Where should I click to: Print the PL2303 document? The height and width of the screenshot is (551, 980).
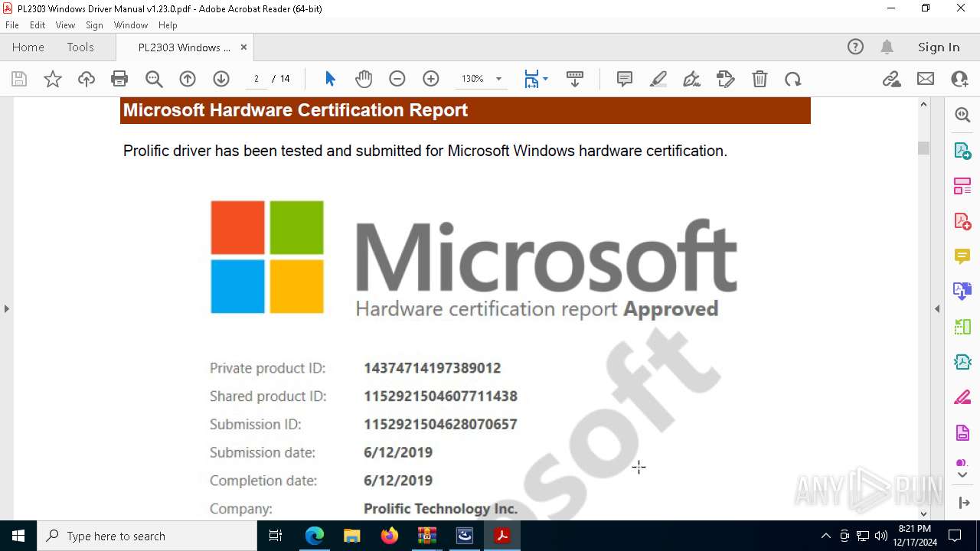[119, 79]
